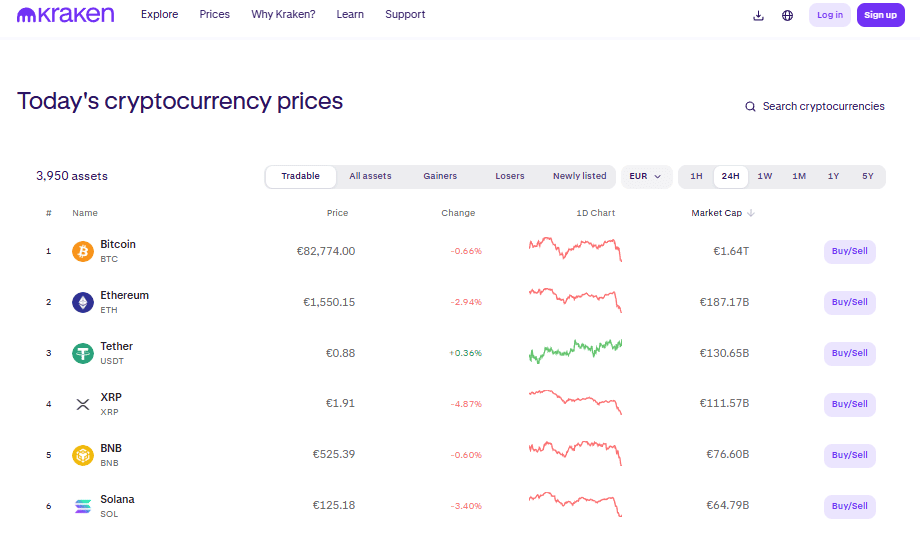This screenshot has width=920, height=543.
Task: Open the Prices menu
Action: click(215, 14)
